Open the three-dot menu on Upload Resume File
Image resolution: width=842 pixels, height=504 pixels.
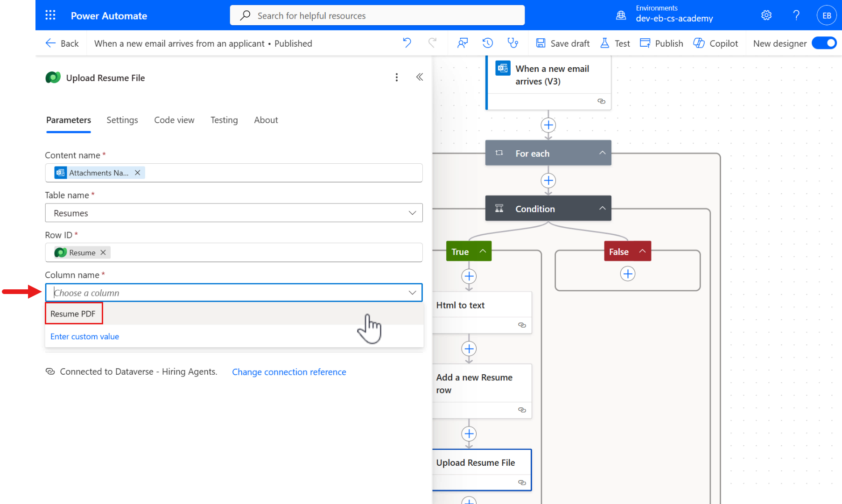click(396, 77)
